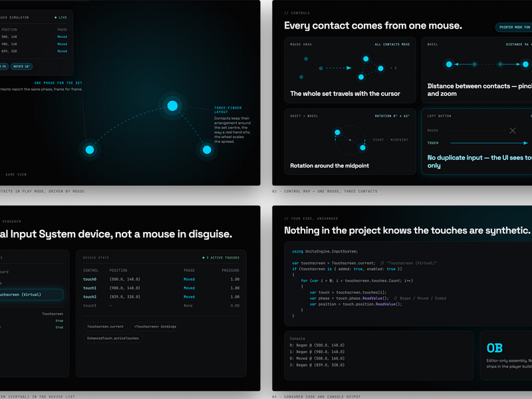Click the 'using UnityEngine.InputSystem;' code line

click(325, 251)
